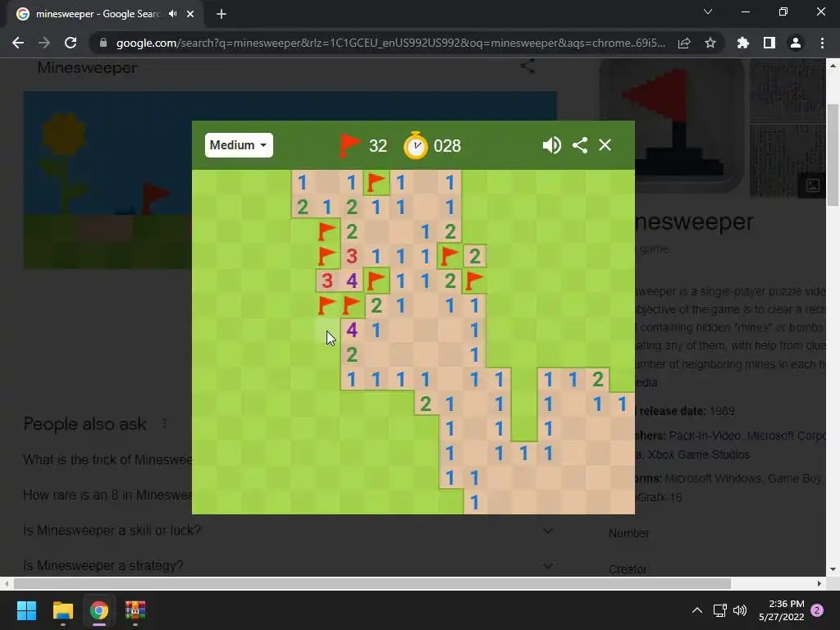Reveal the tile under the mouse cursor
Image resolution: width=840 pixels, height=630 pixels.
(x=327, y=330)
